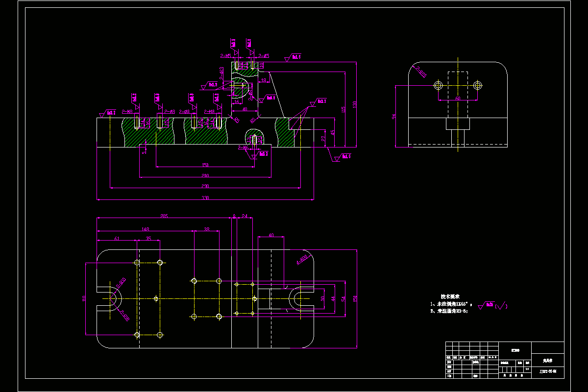Image resolution: width=588 pixels, height=392 pixels.
Task: Click the 130 height dimension text
Action: pyautogui.click(x=354, y=104)
